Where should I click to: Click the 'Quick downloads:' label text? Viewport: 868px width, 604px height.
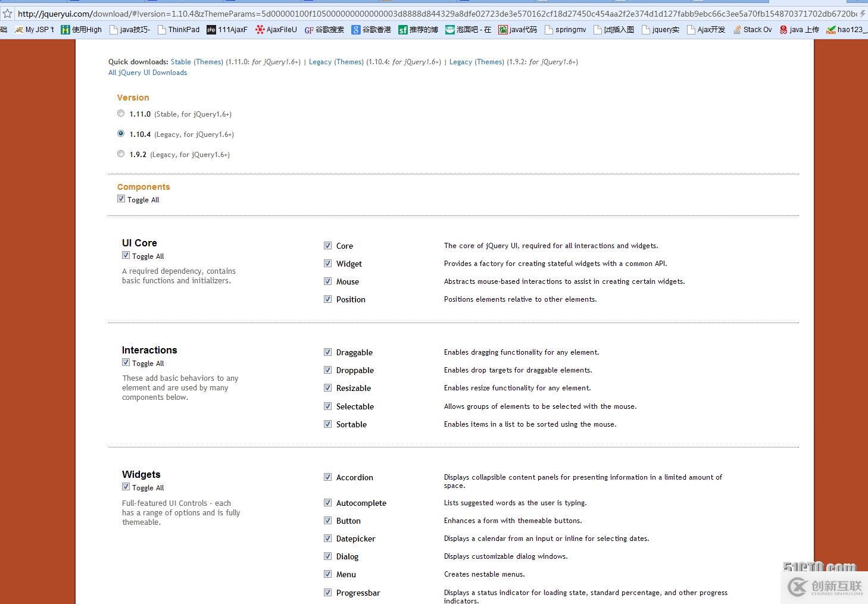point(138,62)
